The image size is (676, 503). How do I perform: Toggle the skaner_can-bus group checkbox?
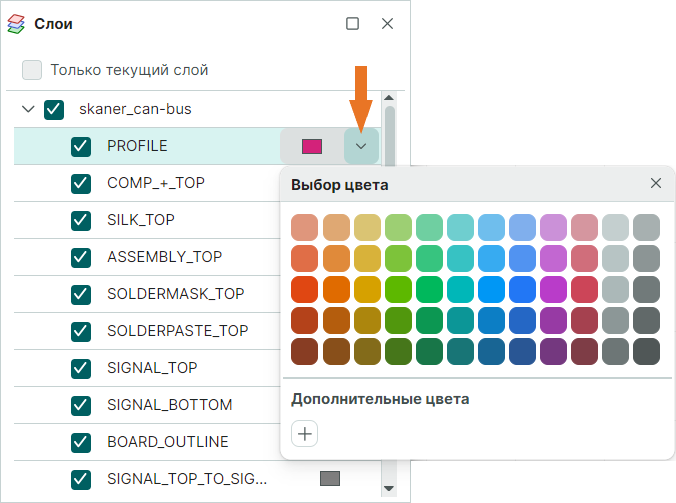55,109
